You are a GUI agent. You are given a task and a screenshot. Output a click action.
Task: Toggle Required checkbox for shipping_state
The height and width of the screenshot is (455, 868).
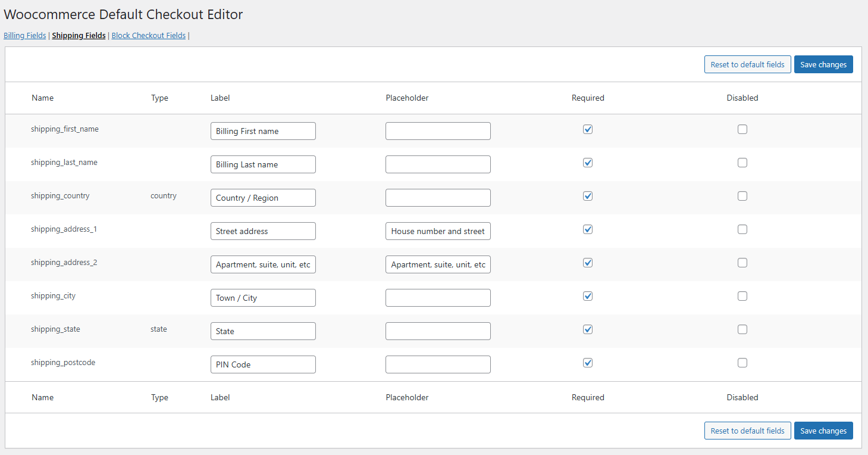(x=588, y=329)
